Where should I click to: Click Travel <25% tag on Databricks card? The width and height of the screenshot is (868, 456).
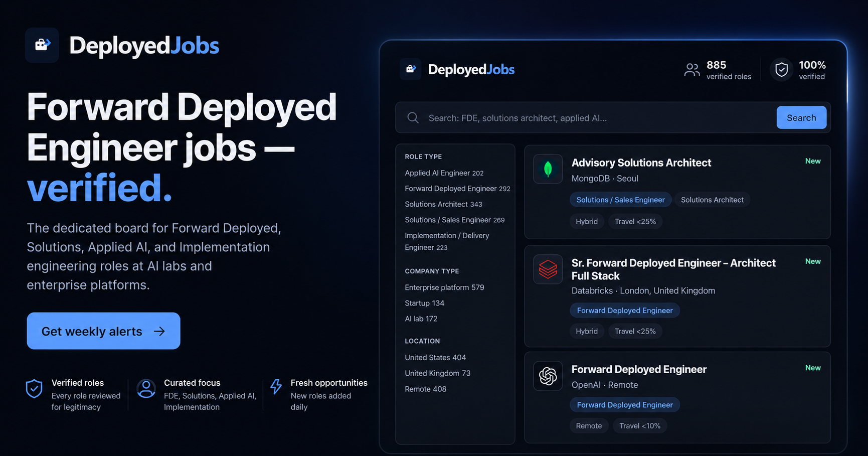pos(635,331)
